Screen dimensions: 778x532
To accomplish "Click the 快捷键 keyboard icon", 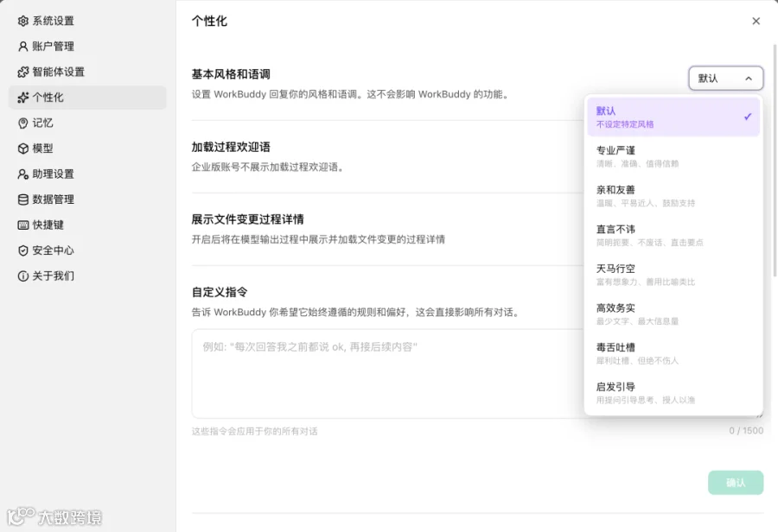I will pos(22,225).
